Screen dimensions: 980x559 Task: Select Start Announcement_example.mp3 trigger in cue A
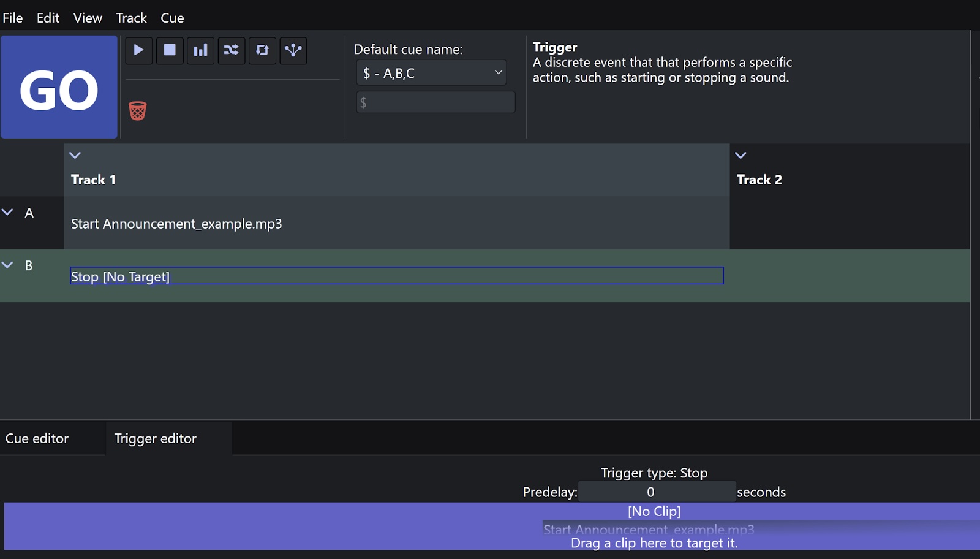click(x=176, y=224)
